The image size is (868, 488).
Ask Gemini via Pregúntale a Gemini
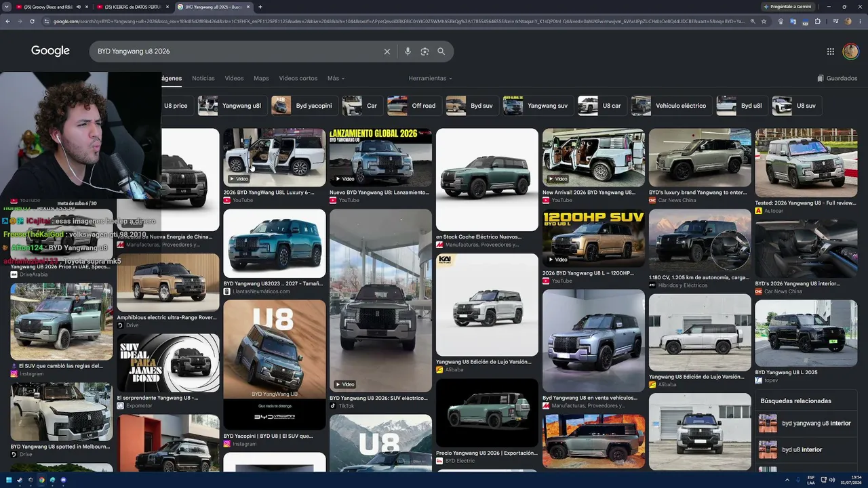(787, 7)
